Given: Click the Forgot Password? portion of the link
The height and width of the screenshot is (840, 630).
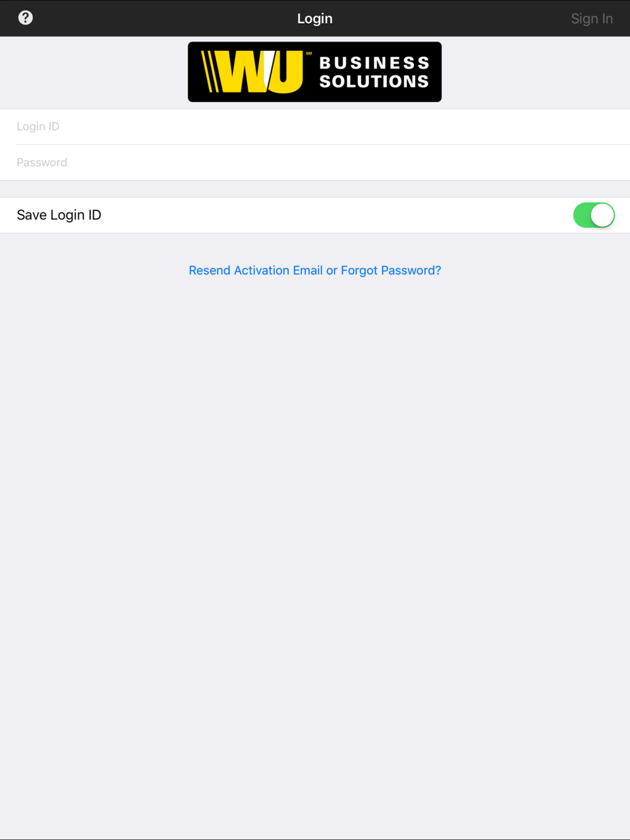Looking at the screenshot, I should pos(391,270).
